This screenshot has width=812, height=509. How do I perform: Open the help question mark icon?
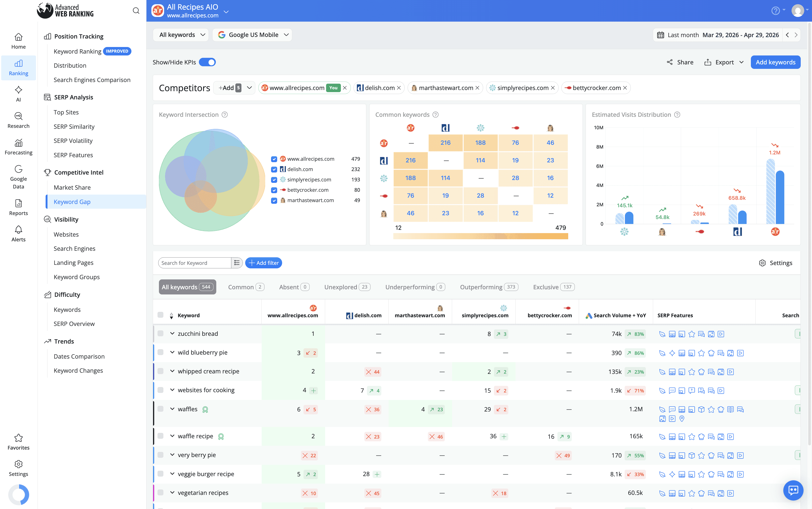pos(775,11)
